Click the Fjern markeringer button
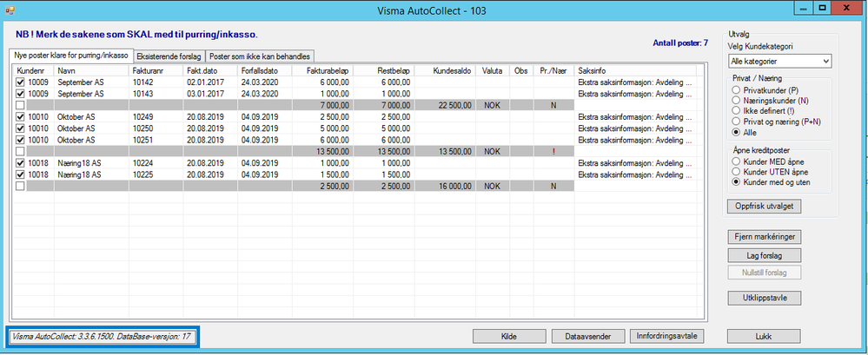The image size is (868, 355). (x=764, y=237)
